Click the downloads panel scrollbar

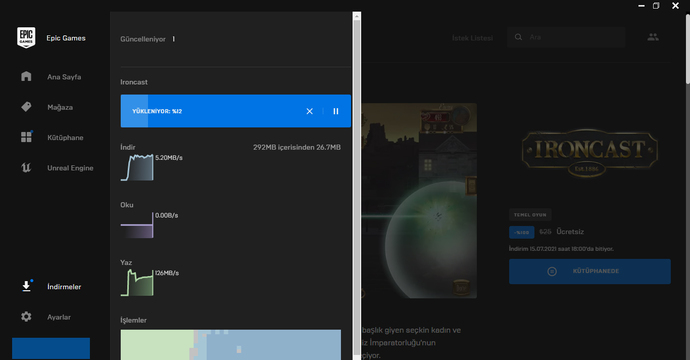point(356,187)
